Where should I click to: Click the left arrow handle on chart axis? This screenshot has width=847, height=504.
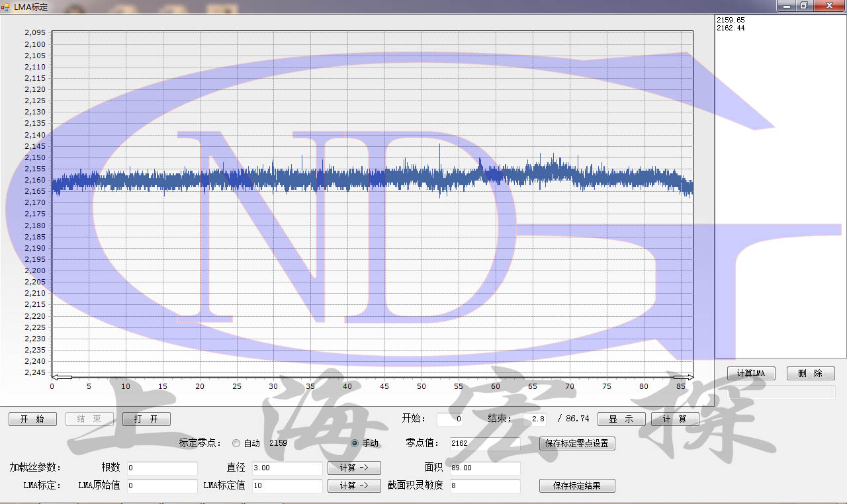click(x=62, y=377)
